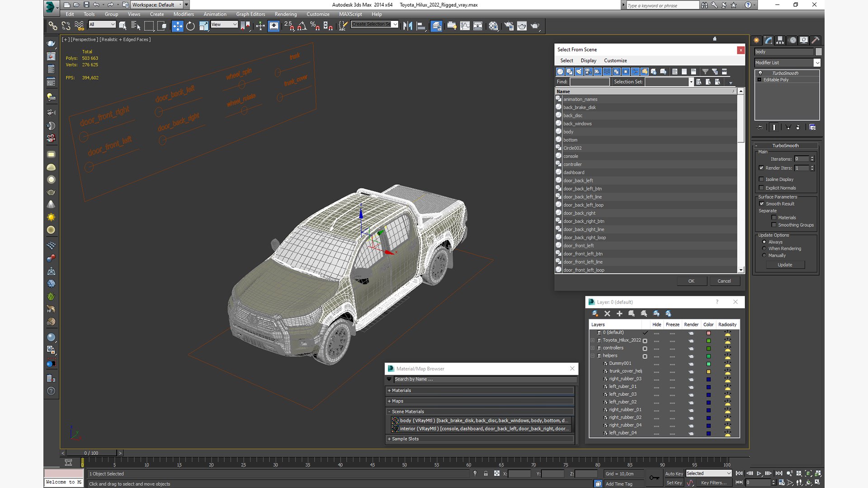Click the Auto Key button
868x488 pixels.
click(674, 474)
